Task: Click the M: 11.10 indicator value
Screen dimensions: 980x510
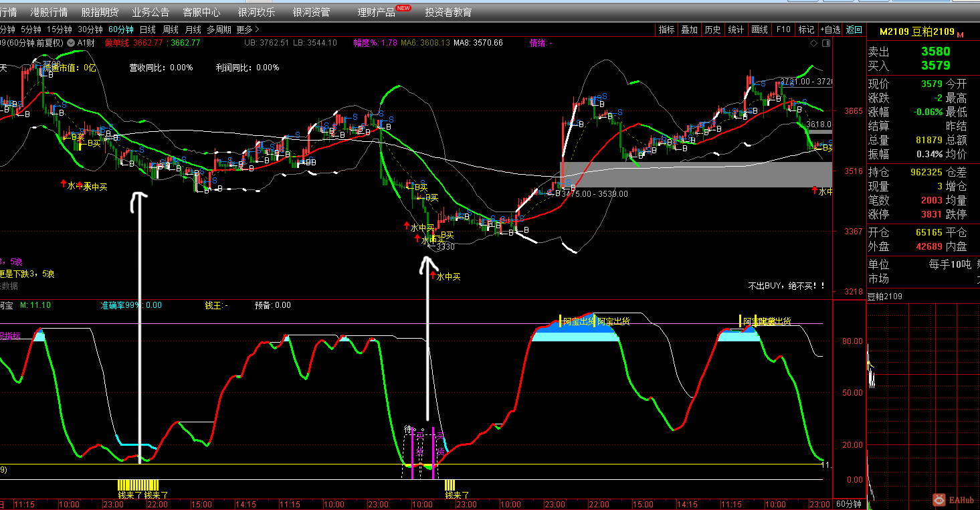Action: click(x=35, y=305)
